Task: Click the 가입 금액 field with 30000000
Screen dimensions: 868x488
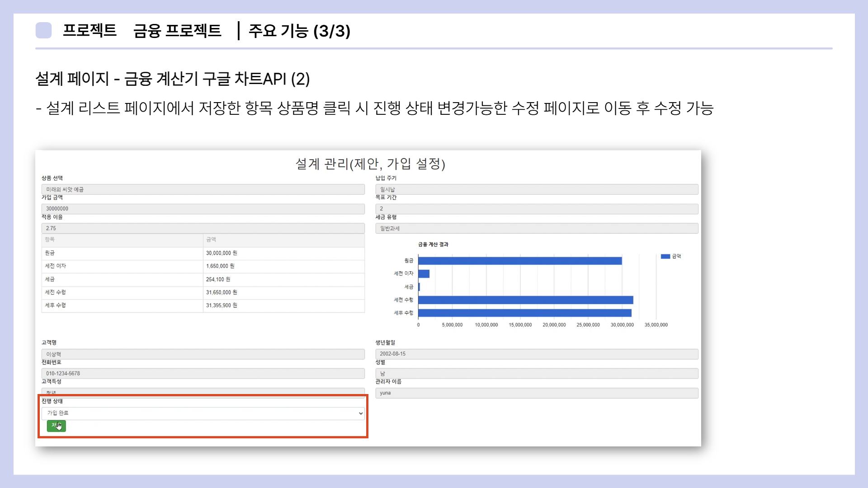Action: 203,209
